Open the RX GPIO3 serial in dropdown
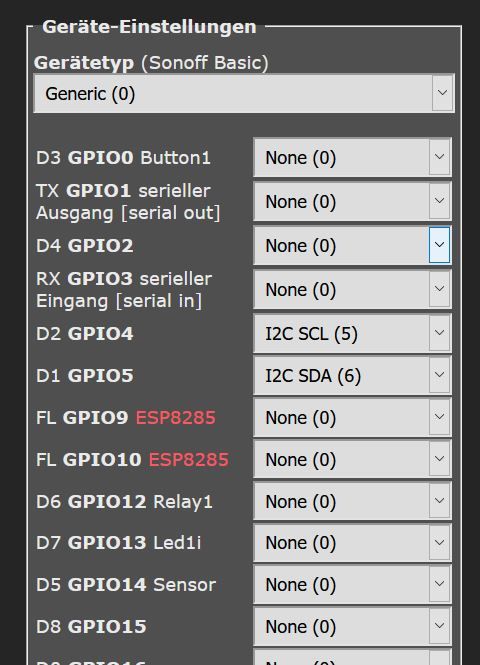The height and width of the screenshot is (665, 480). pos(352,290)
